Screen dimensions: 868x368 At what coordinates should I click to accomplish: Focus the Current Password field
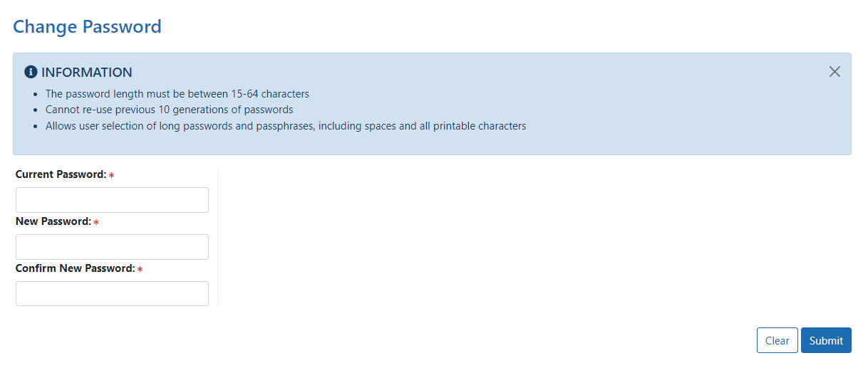[x=112, y=200]
